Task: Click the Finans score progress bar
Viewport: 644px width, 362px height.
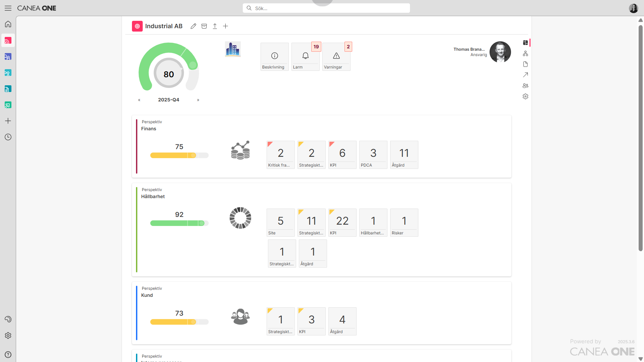Action: [179, 155]
